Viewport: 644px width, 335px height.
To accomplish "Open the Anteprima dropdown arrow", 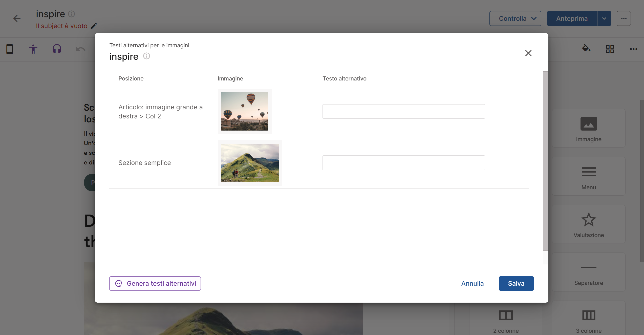I will (604, 18).
